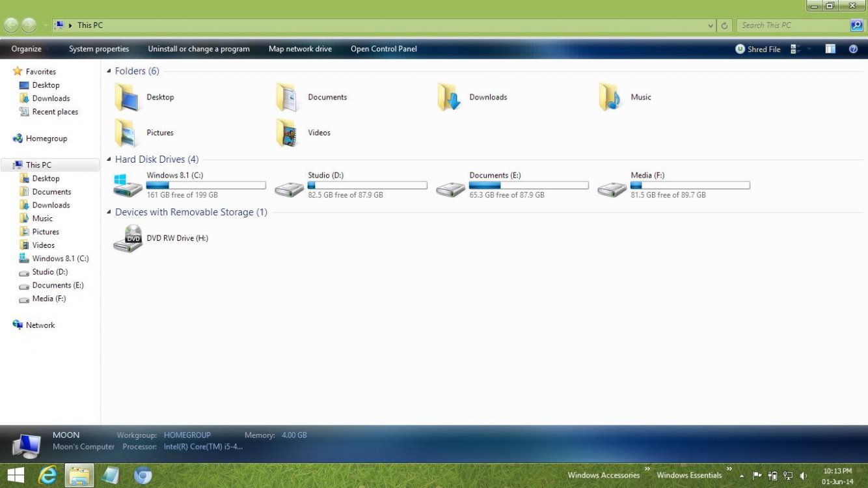The height and width of the screenshot is (488, 868).
Task: Click the Forward navigation arrow
Action: coord(29,25)
